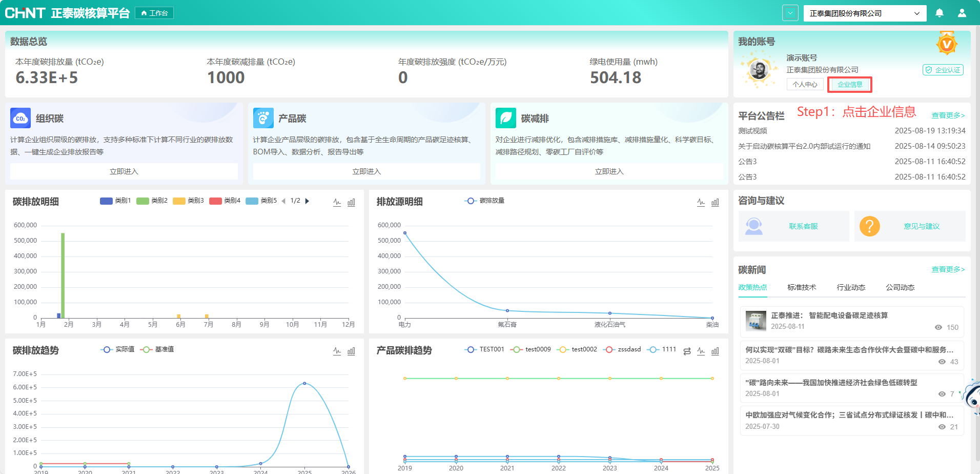Click 立即进入 under 碳减排
980x474 pixels.
[x=609, y=171]
